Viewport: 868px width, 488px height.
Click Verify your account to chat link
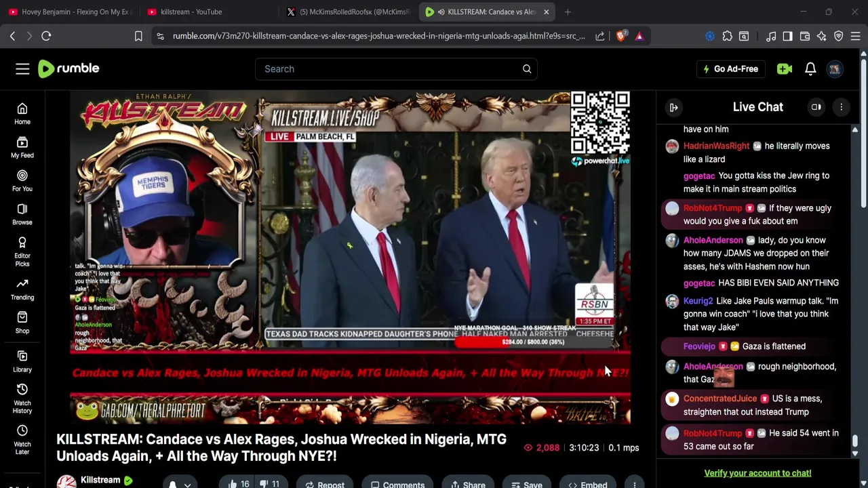click(757, 473)
